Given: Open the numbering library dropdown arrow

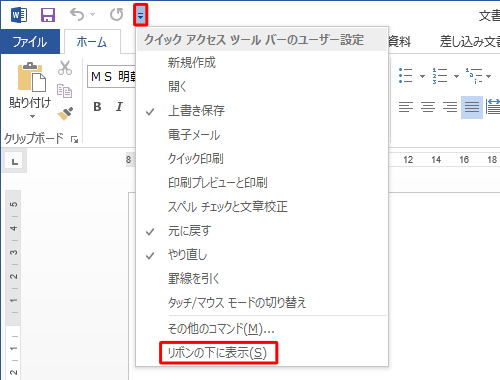Looking at the screenshot, I should pyautogui.click(x=456, y=76).
